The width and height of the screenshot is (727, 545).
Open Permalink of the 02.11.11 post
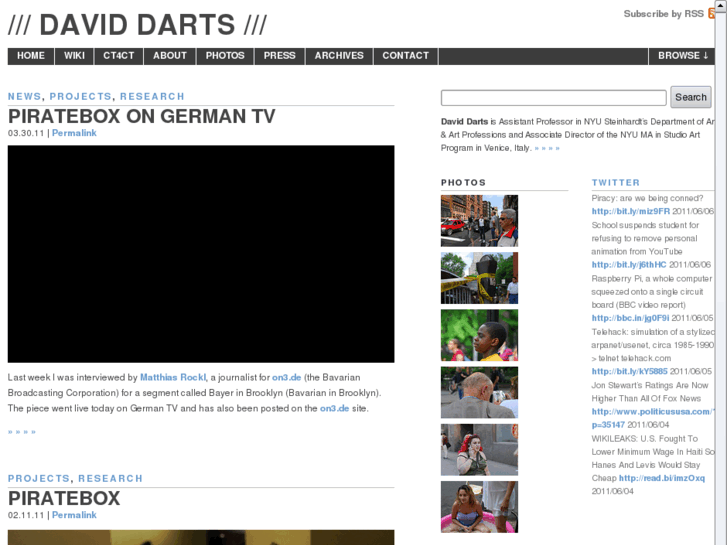coord(74,515)
